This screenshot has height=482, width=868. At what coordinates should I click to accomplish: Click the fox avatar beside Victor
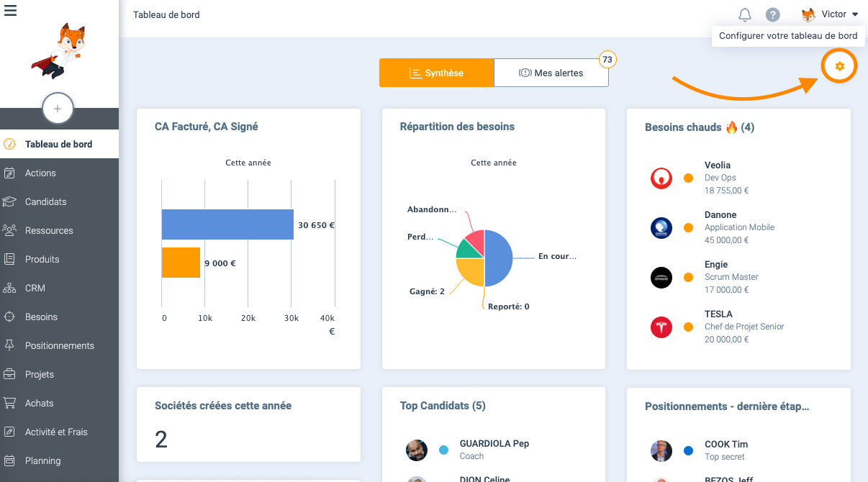(808, 14)
